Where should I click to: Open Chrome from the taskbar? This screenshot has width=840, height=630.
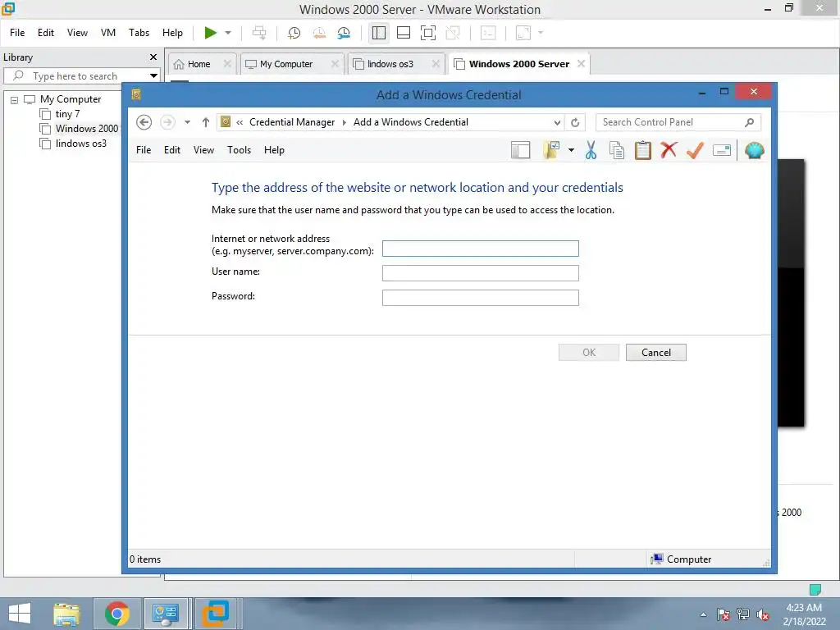116,614
